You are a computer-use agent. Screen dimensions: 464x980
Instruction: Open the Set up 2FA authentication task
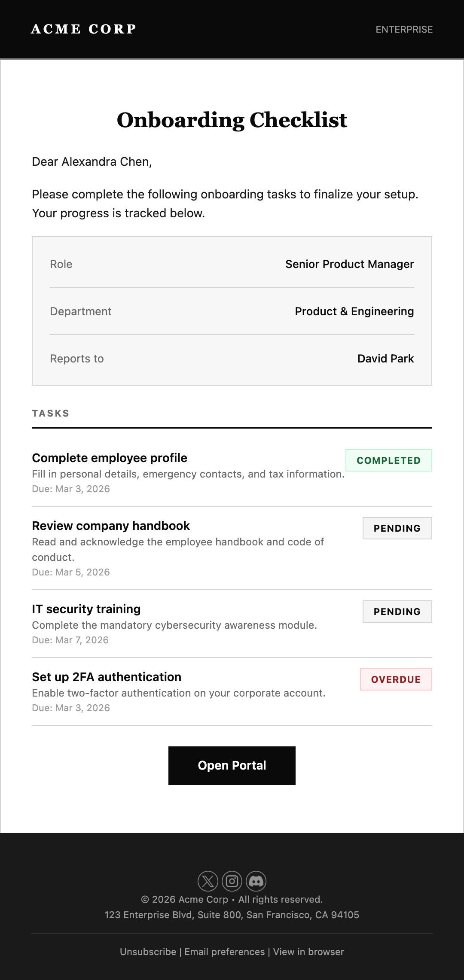[106, 677]
